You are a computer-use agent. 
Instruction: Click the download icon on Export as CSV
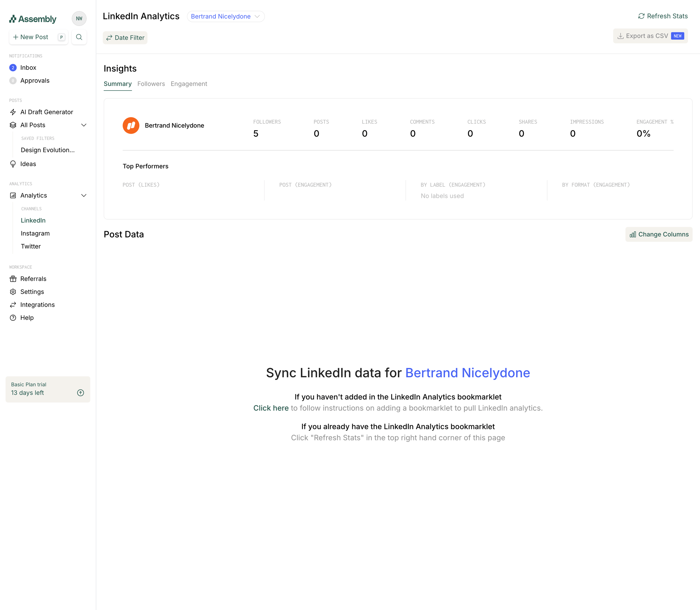pos(620,36)
